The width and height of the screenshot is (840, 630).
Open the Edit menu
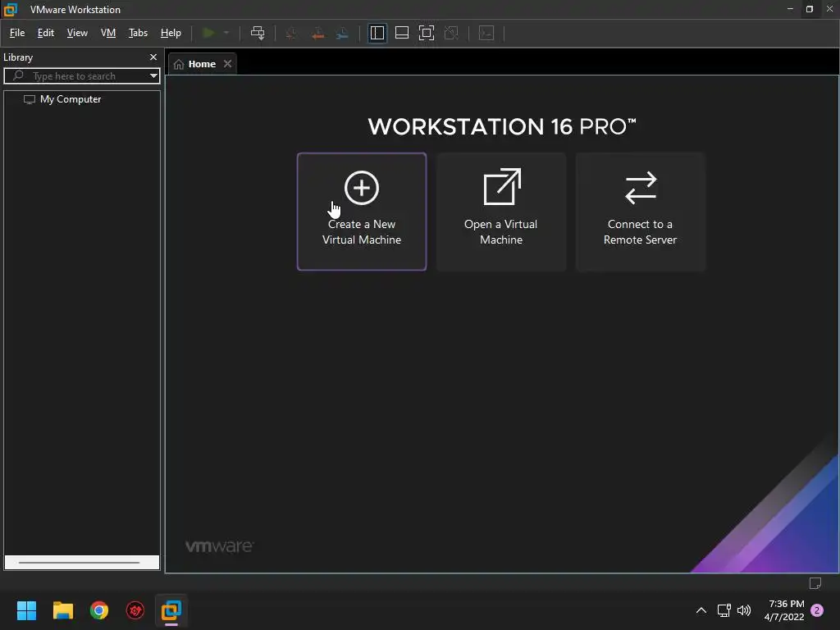click(46, 33)
